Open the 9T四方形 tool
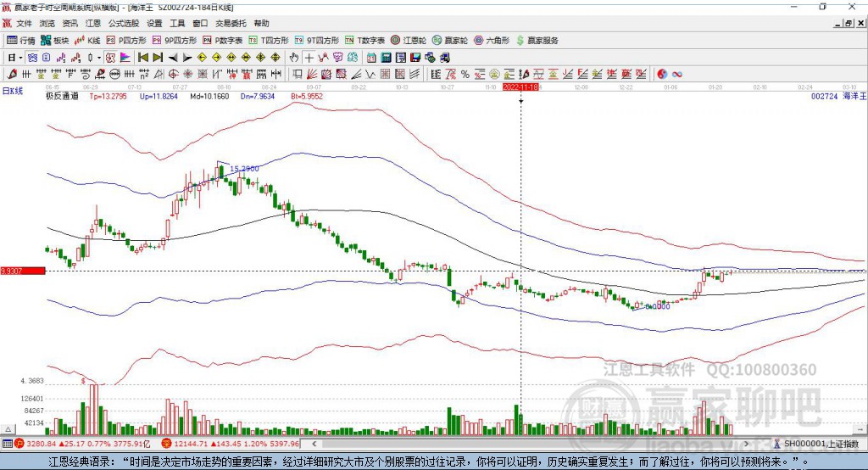Viewport: 868px width, 470px height. pyautogui.click(x=316, y=41)
